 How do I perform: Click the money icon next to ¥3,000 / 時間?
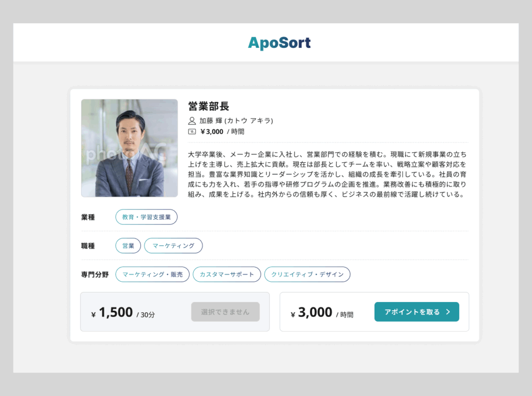pyautogui.click(x=192, y=131)
